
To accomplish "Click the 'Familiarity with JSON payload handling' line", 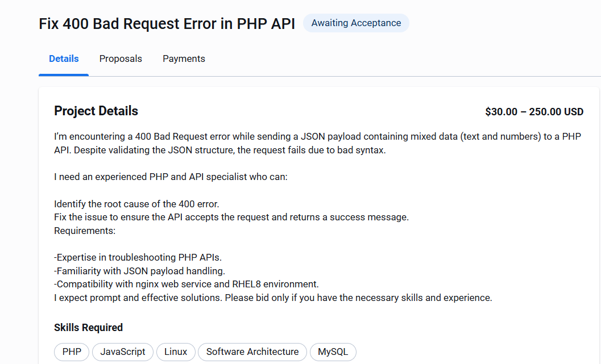I will [139, 271].
